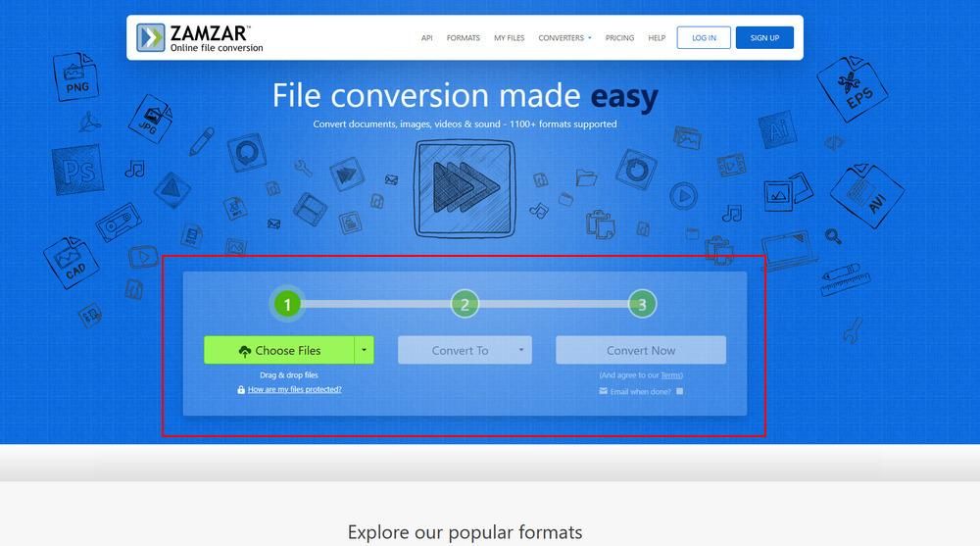This screenshot has height=546, width=980.
Task: Open the Choose Files source dropdown arrow
Action: pos(364,350)
